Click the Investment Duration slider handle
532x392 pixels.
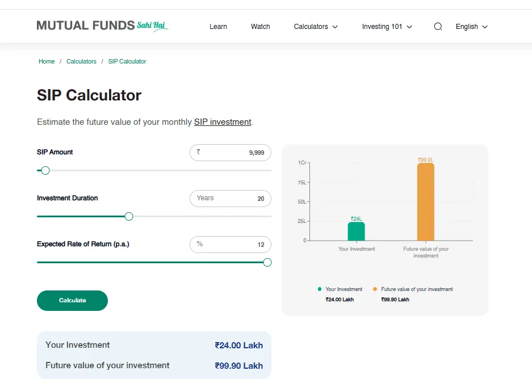coord(128,216)
